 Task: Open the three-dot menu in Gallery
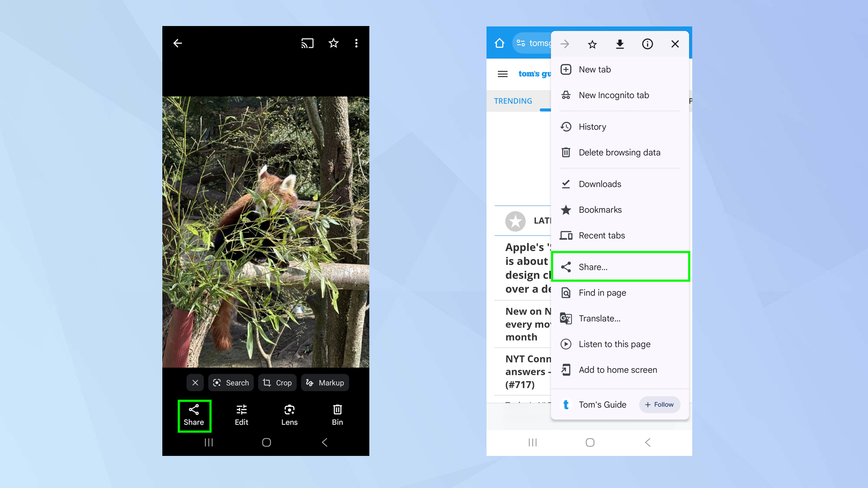point(356,43)
